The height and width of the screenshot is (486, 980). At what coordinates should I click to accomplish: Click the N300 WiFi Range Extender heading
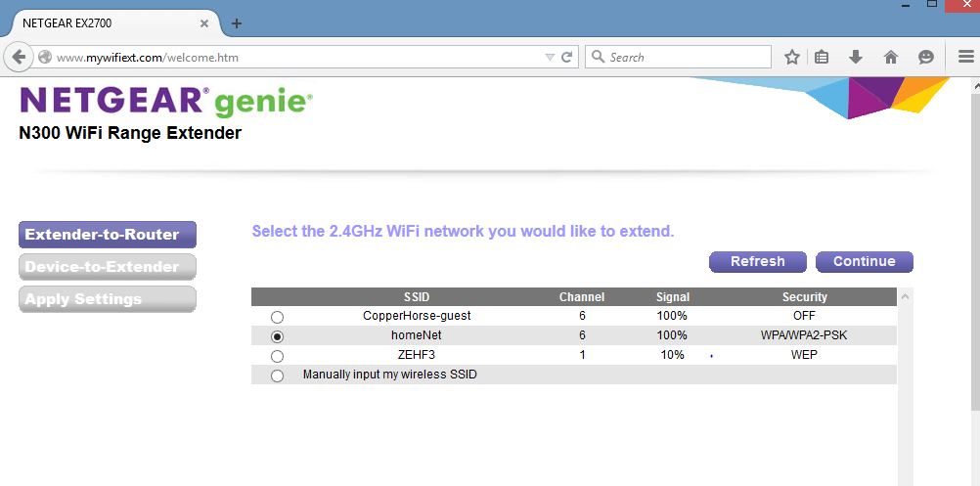(130, 133)
